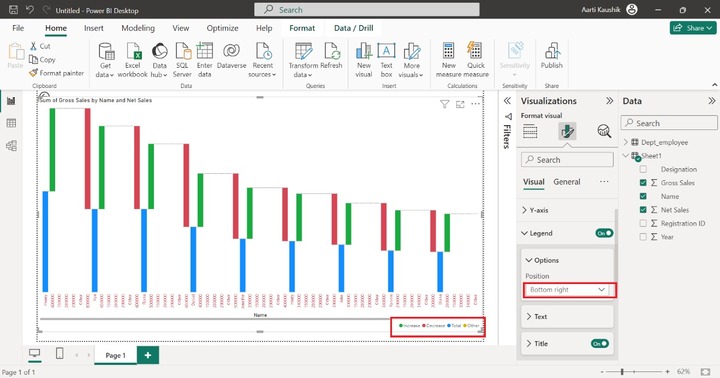Click the zoom slider handle

point(622,371)
